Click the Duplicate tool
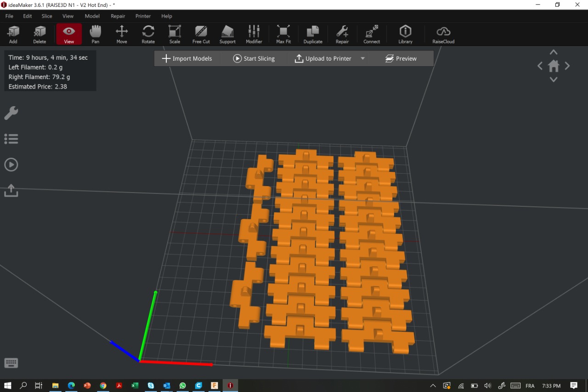The height and width of the screenshot is (392, 588). (313, 34)
